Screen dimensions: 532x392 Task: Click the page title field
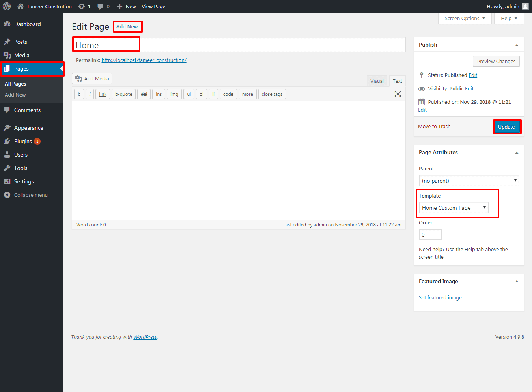coord(239,45)
